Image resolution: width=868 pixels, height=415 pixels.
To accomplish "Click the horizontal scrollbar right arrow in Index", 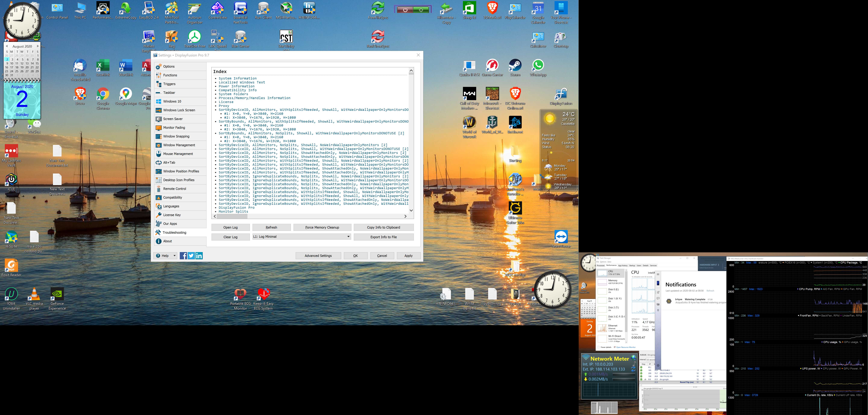I will pos(405,216).
